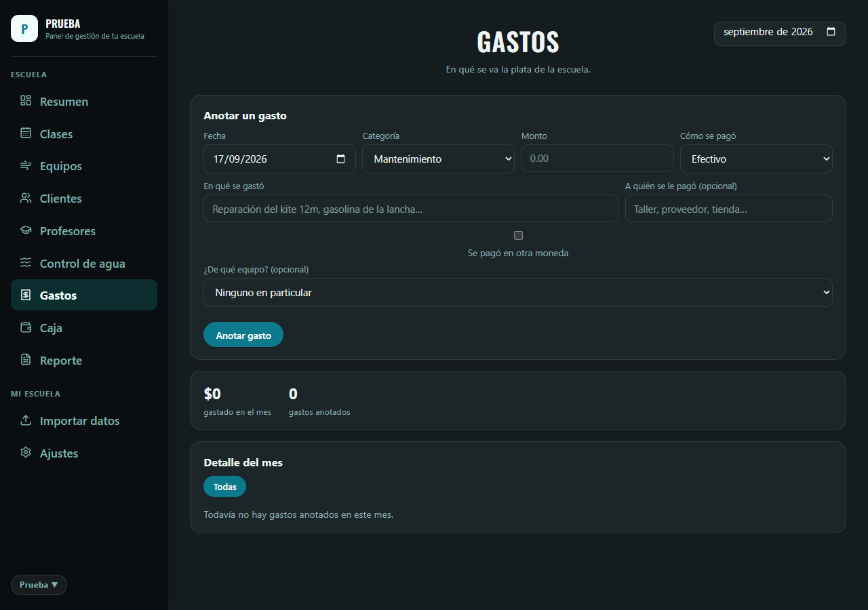Select the 'Todas' filter chip
Screen dimensions: 868x610
224,487
